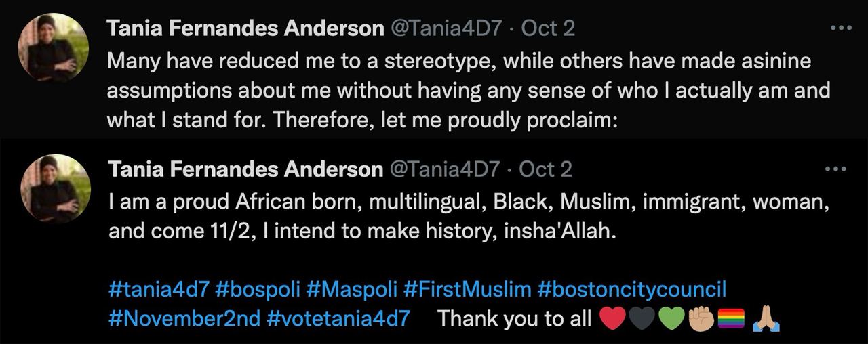
Task: Click the folded hands emoji
Action: 767,319
